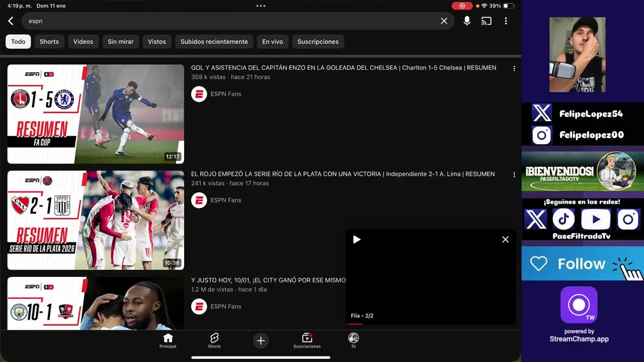Select the Videos filter chip
This screenshot has height=362, width=644.
click(83, 42)
